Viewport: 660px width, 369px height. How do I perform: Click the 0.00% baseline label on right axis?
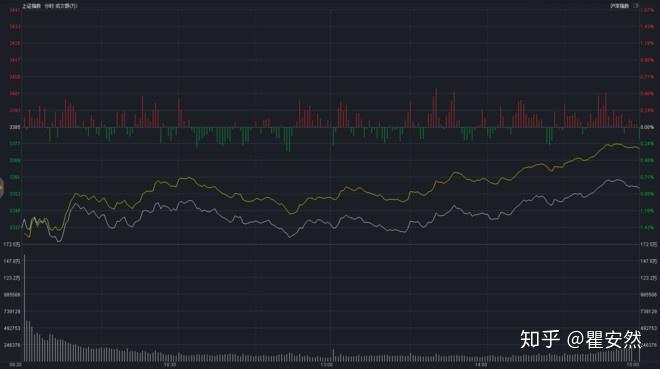click(x=647, y=127)
